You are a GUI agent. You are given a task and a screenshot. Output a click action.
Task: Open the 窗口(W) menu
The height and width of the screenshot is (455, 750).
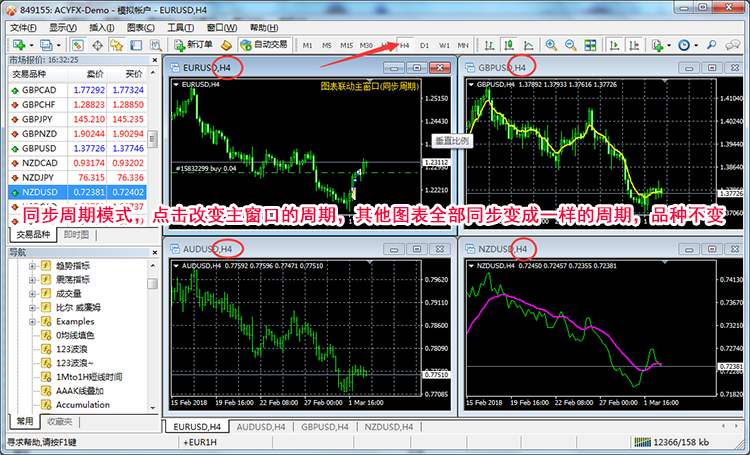(x=221, y=27)
